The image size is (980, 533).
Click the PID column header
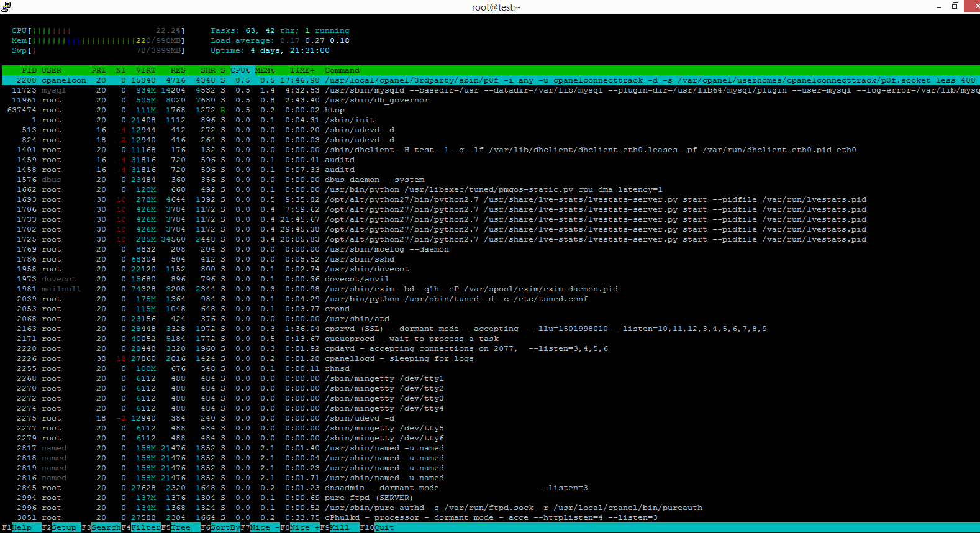tap(29, 70)
